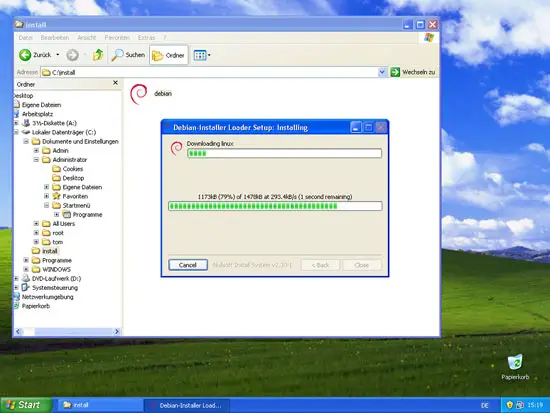Open the Favoriten menu

coord(117,38)
